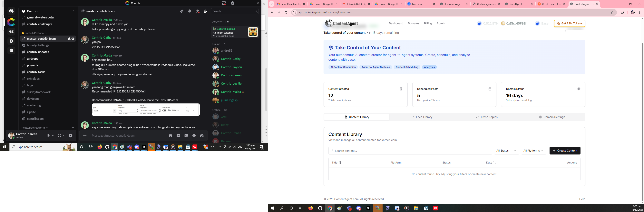The image size is (644, 212).
Task: Open Discord threads icon in channel header
Action: (182, 11)
